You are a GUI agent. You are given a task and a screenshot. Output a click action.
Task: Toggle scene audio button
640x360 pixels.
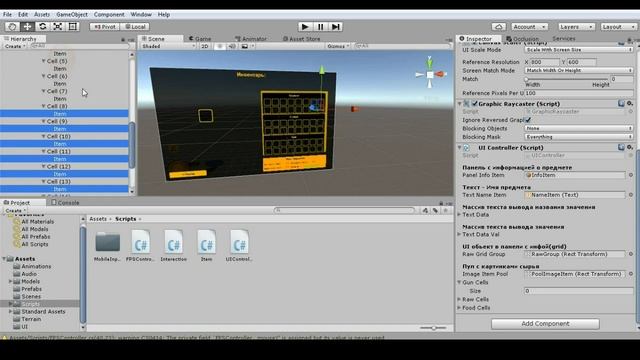click(232, 46)
